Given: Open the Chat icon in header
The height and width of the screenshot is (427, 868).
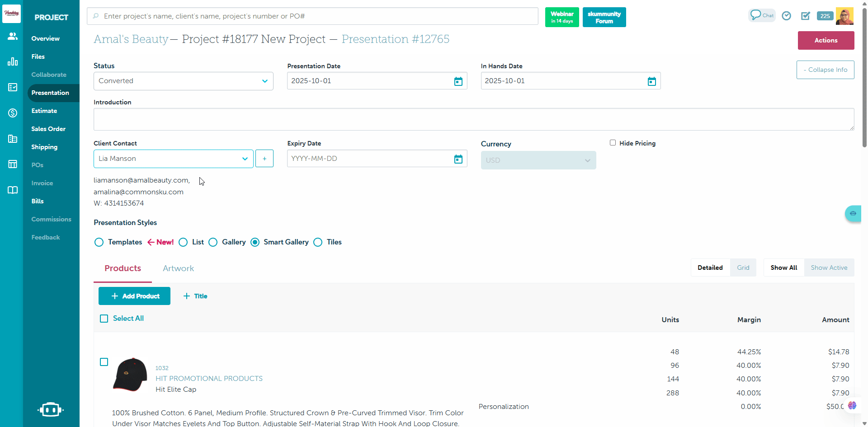Looking at the screenshot, I should (762, 15).
